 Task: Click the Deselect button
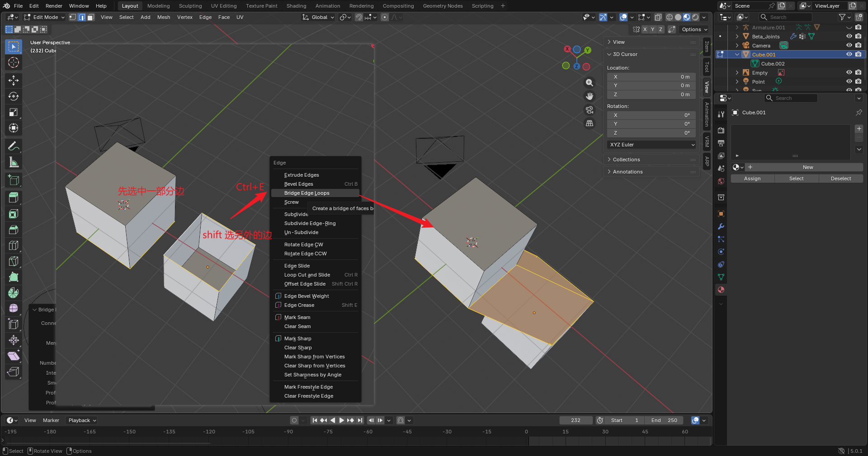tap(841, 179)
